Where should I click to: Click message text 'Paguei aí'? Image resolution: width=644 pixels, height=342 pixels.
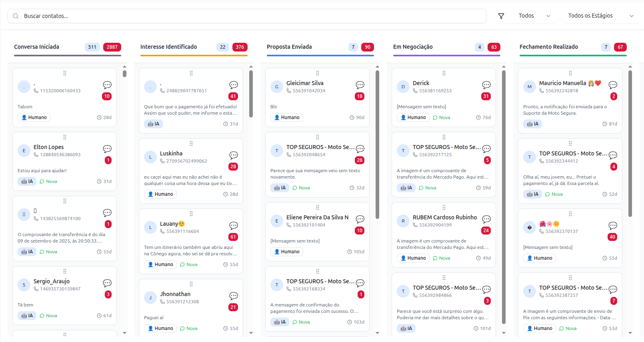[154, 318]
